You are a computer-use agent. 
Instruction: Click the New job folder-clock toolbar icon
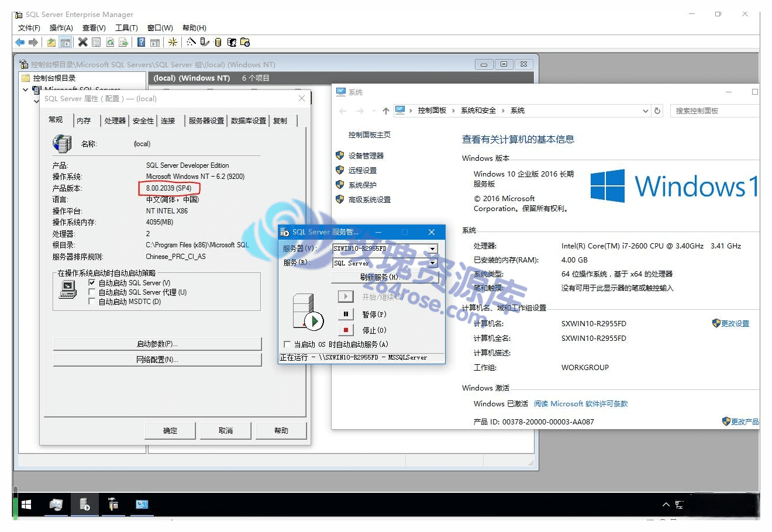tap(245, 42)
